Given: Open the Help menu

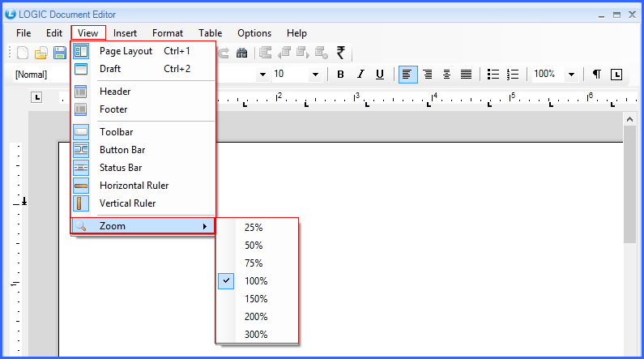Looking at the screenshot, I should (x=296, y=33).
